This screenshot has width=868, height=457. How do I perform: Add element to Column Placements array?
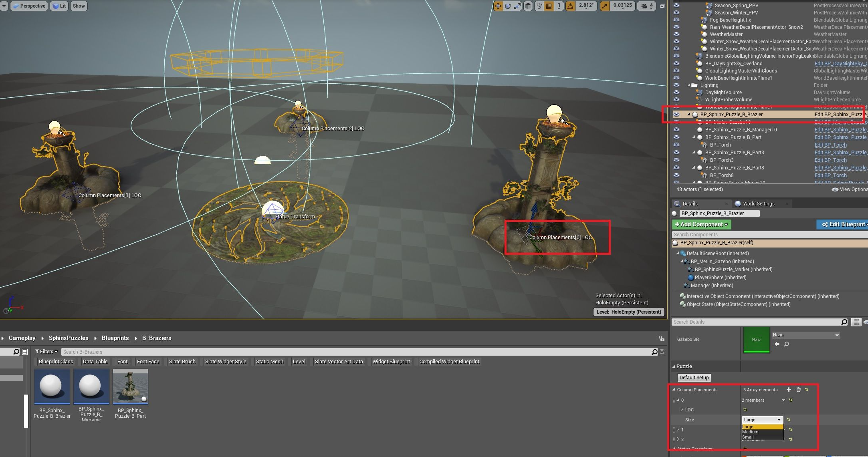coord(789,390)
